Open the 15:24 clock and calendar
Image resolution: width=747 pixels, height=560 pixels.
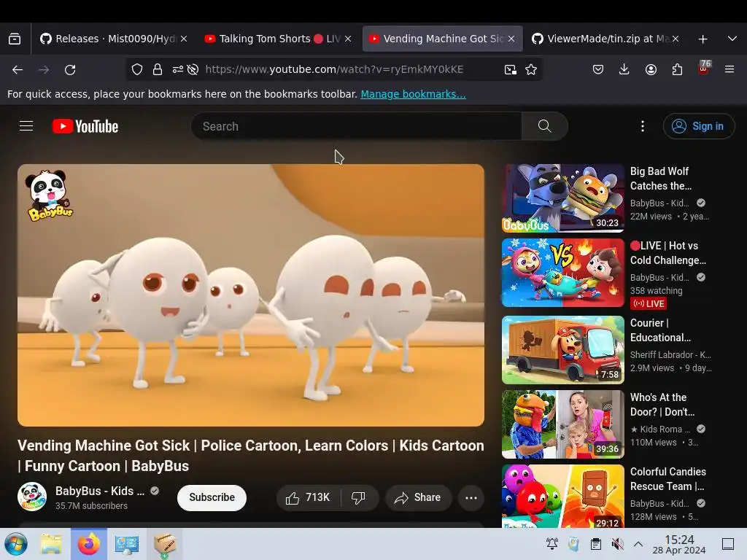coord(679,544)
